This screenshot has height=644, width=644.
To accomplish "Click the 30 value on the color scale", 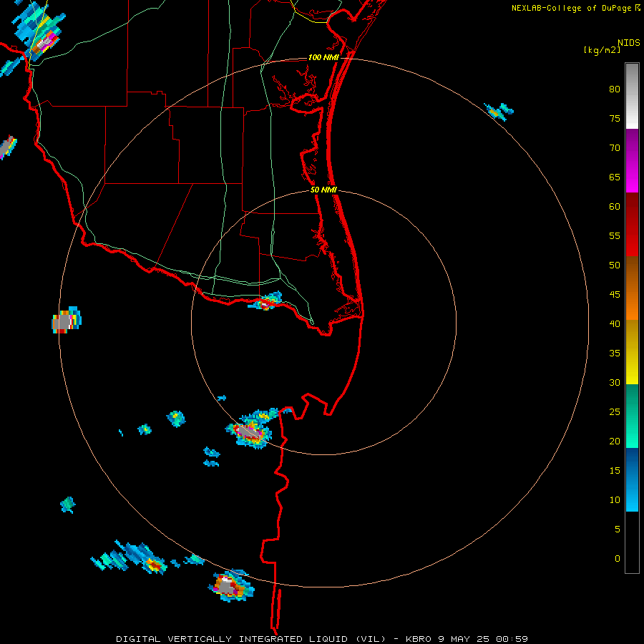I will pyautogui.click(x=615, y=382).
